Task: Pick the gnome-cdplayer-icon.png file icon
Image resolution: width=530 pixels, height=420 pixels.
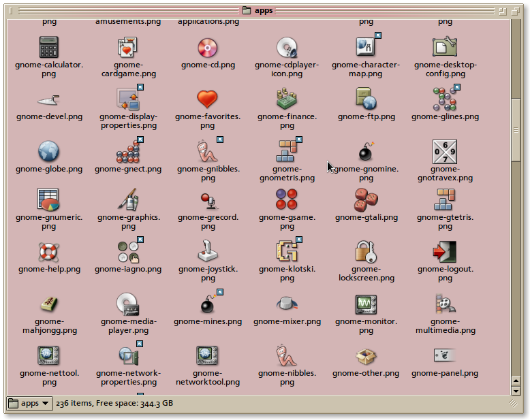Action: [x=287, y=47]
